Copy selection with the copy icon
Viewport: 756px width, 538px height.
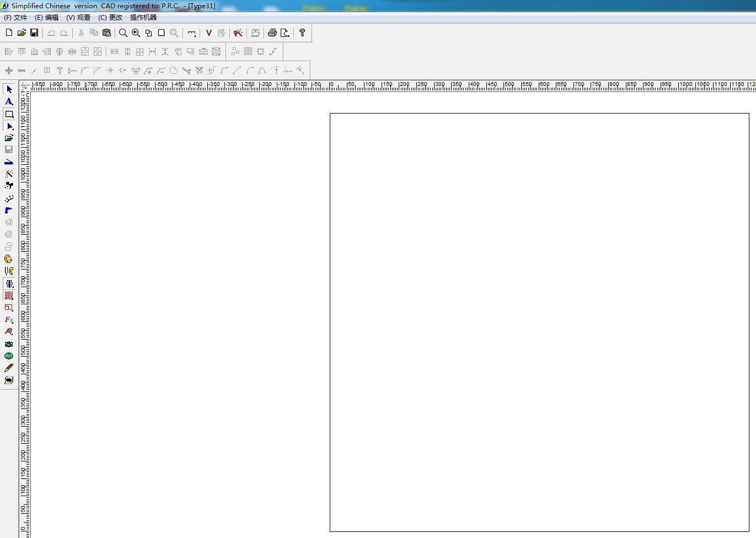94,33
